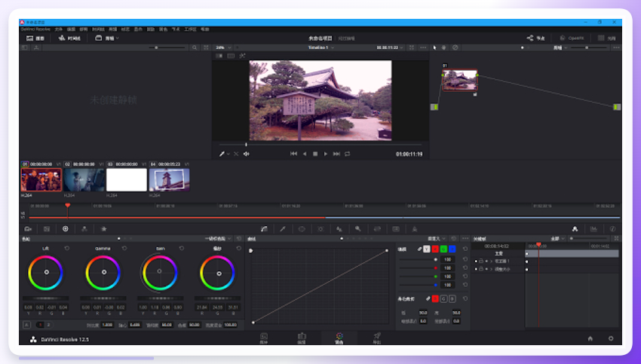Expand first corrector row in keyframes

[x=492, y=261]
